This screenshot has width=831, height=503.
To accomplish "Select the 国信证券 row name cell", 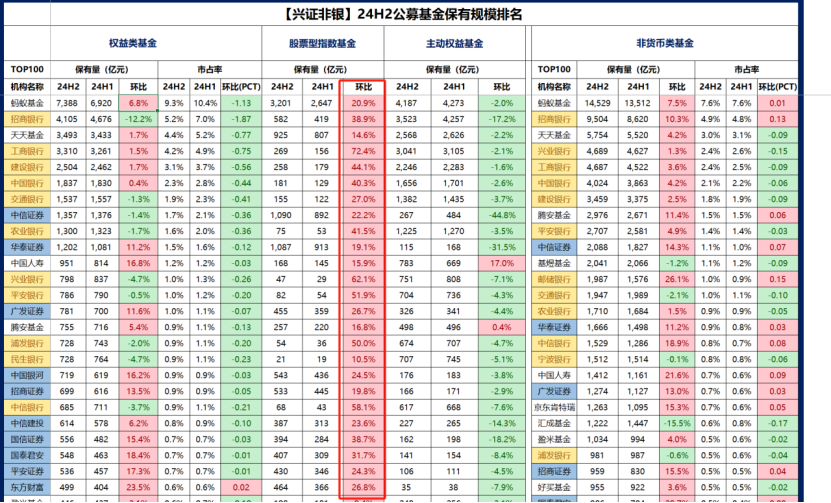I will (x=27, y=439).
